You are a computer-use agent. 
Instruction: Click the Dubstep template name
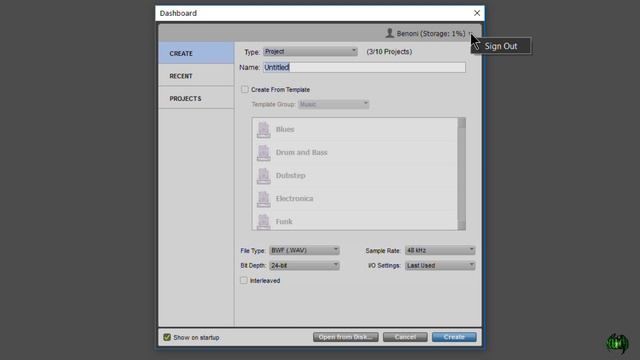[x=291, y=176]
